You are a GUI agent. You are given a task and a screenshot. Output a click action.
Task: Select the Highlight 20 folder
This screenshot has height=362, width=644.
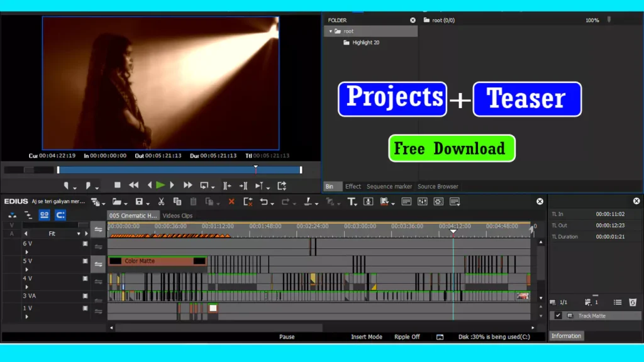pos(365,42)
